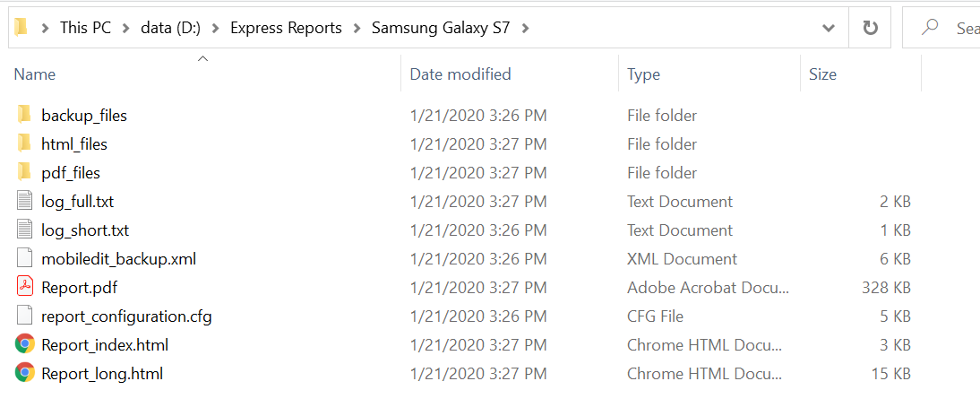Screen dimensions: 980x416
Task: Select the log_full.txt text document icon
Action: [x=25, y=201]
